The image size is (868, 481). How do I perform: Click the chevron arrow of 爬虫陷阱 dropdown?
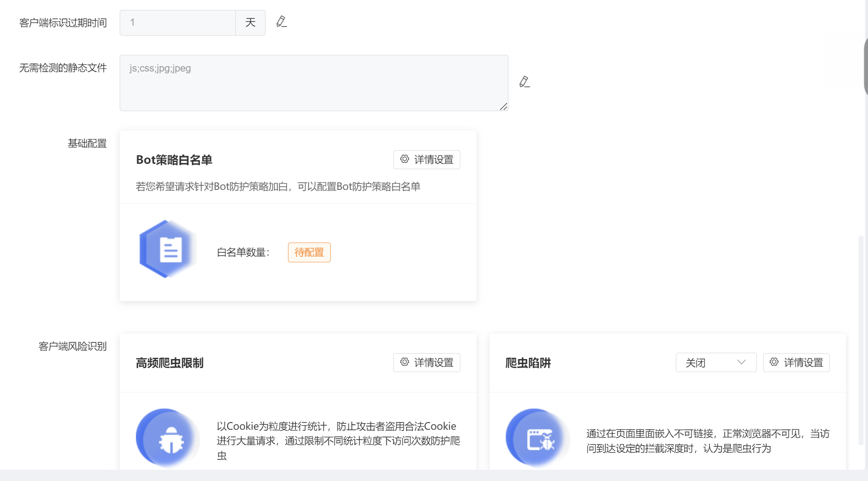[741, 363]
